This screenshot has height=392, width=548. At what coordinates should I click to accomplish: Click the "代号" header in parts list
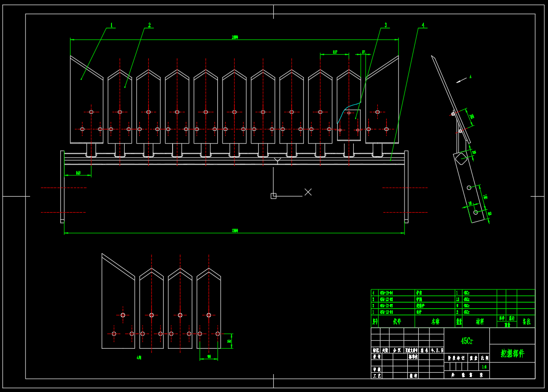pyautogui.click(x=397, y=321)
